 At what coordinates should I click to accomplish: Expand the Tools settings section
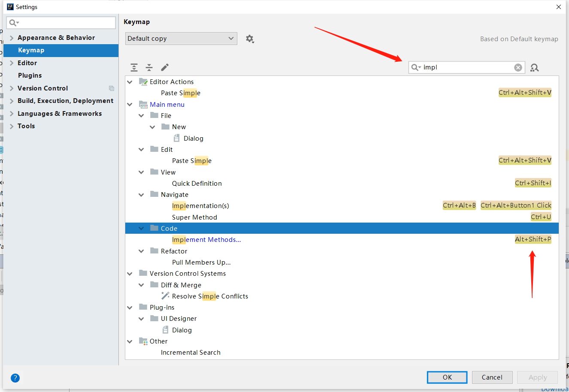coord(12,126)
